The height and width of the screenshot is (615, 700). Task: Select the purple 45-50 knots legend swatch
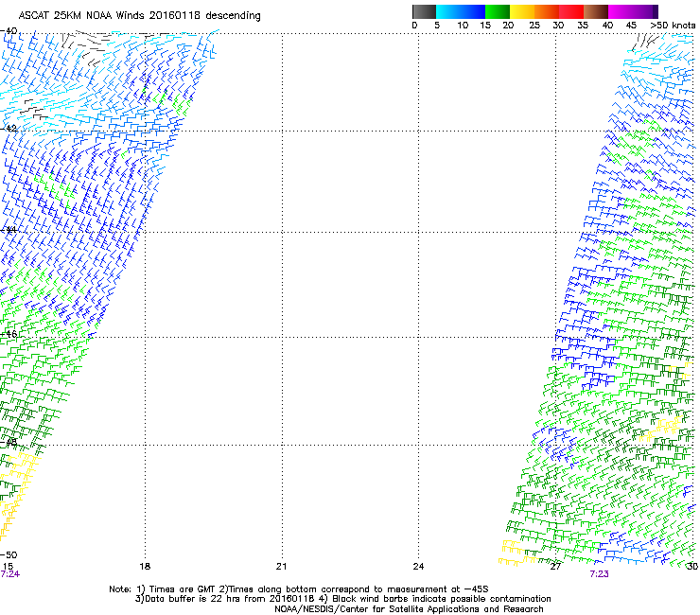pyautogui.click(x=645, y=11)
